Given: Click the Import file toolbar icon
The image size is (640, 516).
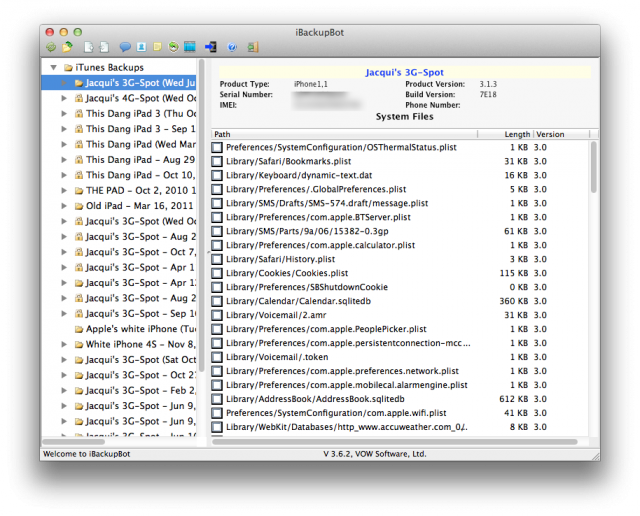Looking at the screenshot, I should [104, 47].
